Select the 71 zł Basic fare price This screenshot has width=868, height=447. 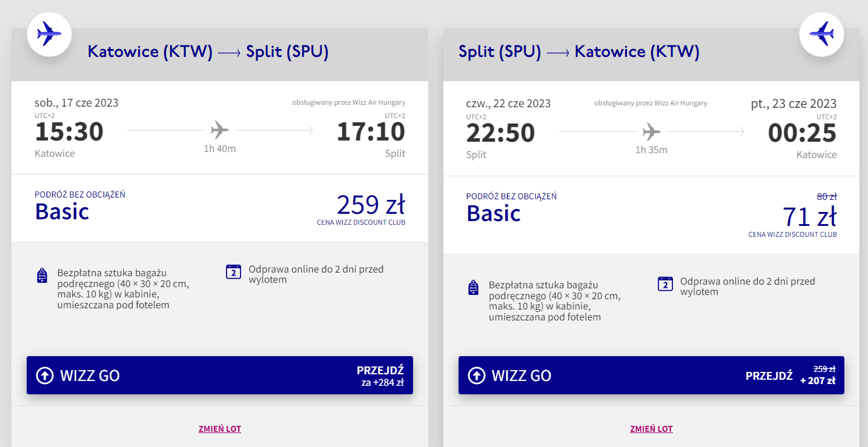coord(809,216)
